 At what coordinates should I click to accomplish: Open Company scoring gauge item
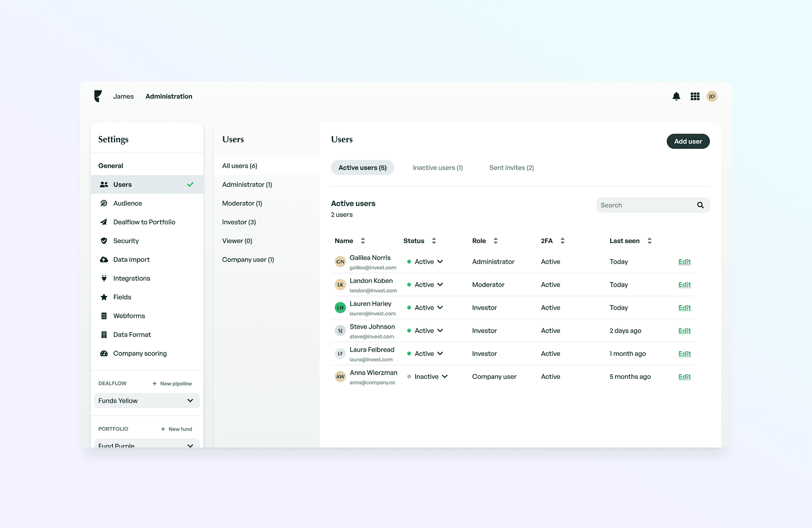(x=140, y=353)
